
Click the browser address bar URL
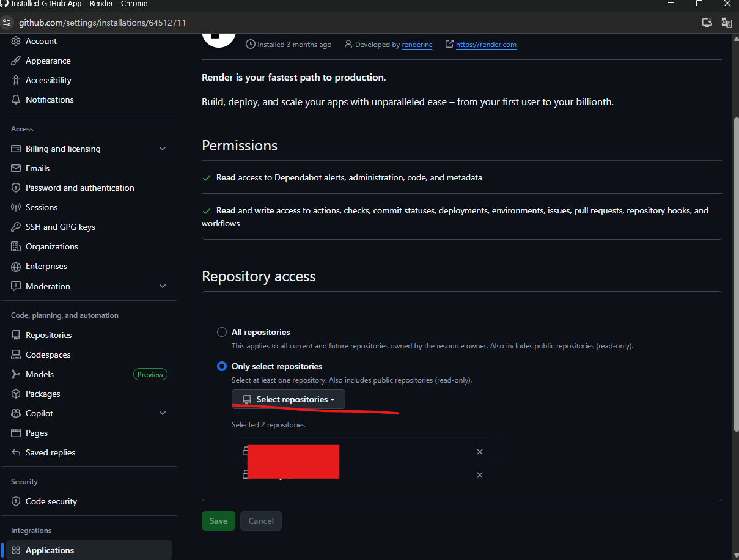(103, 23)
